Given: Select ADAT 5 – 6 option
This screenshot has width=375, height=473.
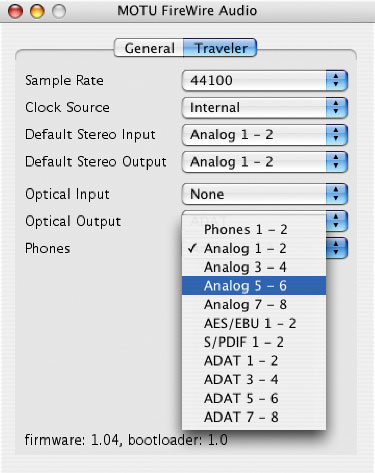Looking at the screenshot, I should tap(254, 398).
